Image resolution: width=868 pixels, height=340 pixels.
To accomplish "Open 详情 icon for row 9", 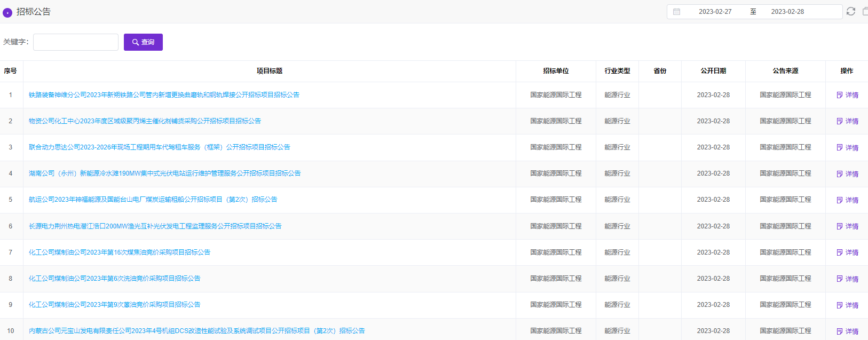I will pyautogui.click(x=840, y=305).
